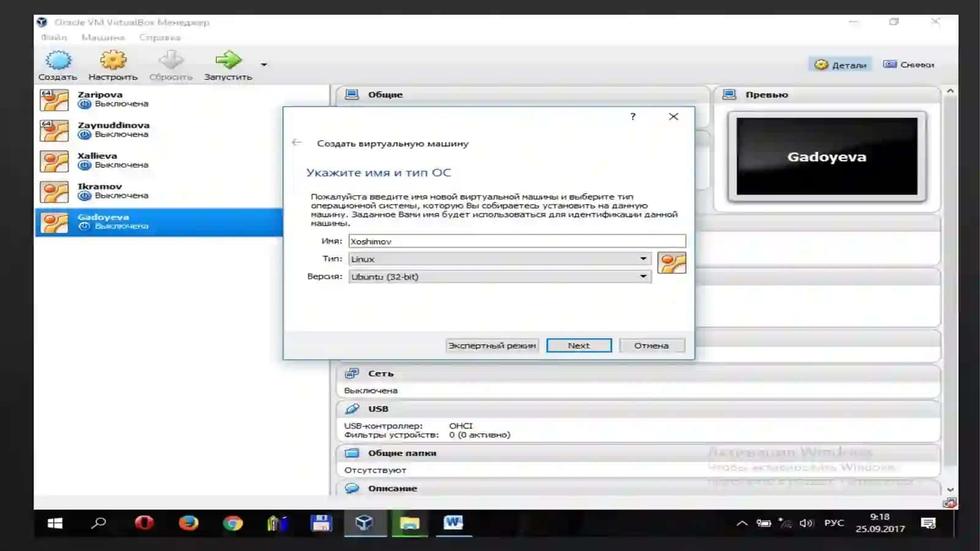980x551 pixels.
Task: Click the Экспертный режим button
Action: click(492, 346)
